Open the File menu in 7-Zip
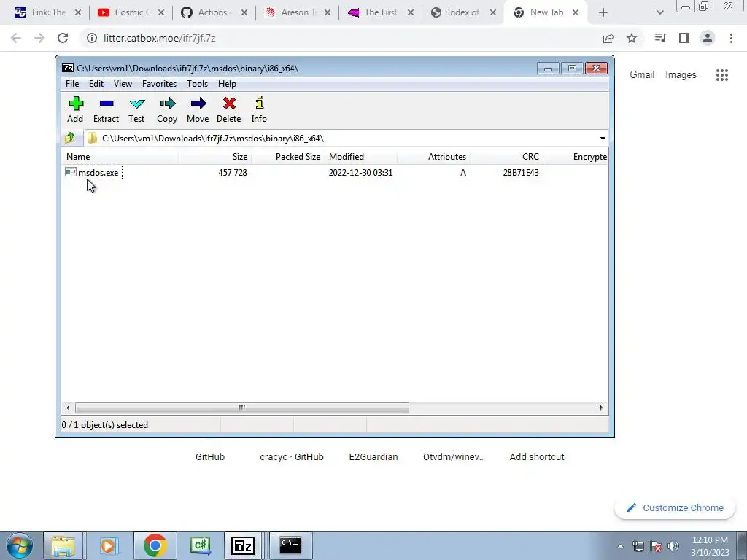Screen dimensions: 747x560 click(x=72, y=84)
